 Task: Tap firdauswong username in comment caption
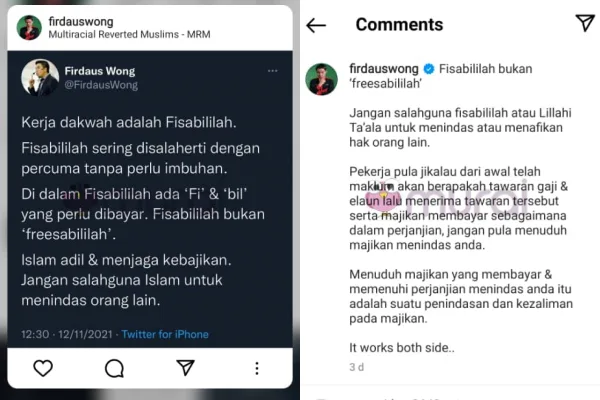pos(384,69)
